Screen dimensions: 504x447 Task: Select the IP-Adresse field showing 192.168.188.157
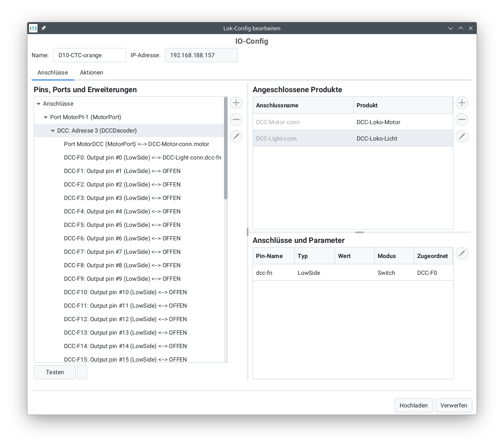coord(201,55)
